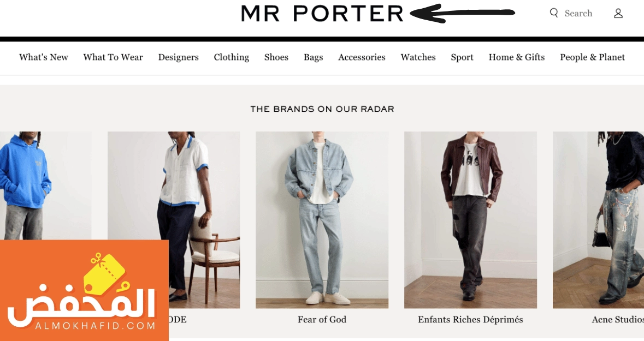
Task: Click the Search text field
Action: pos(578,14)
